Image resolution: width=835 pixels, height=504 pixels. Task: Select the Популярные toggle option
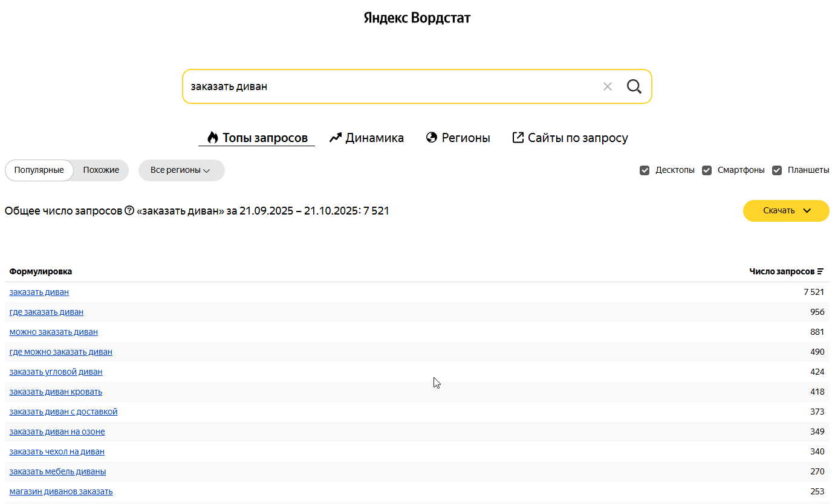(x=39, y=170)
